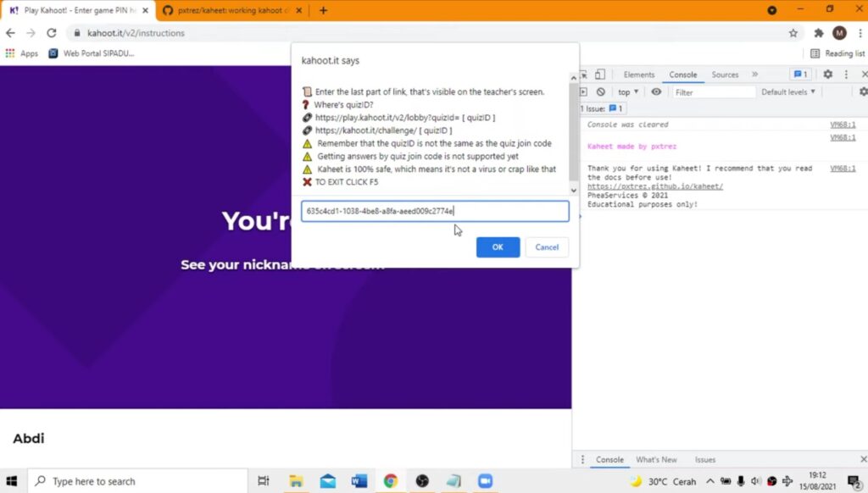Open the Chrome extensions puzzle icon

(819, 33)
